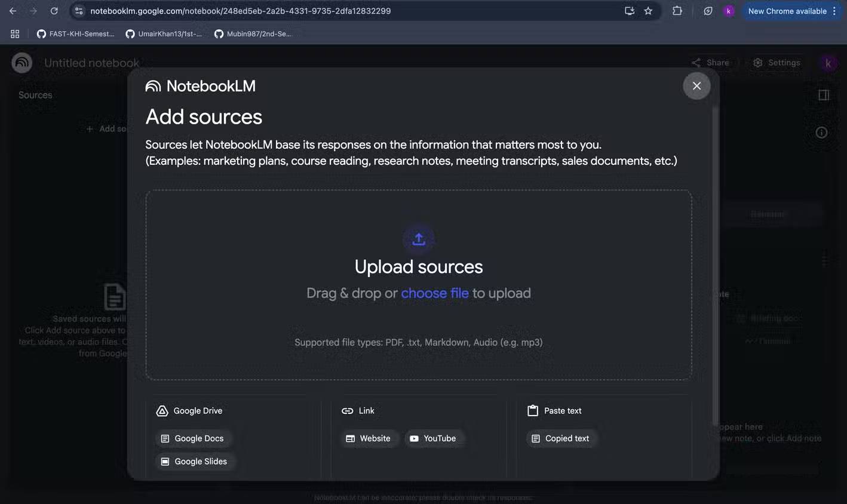Click the NotebookLM home logo behind dialog
Screen dimensions: 847x504
pos(22,63)
